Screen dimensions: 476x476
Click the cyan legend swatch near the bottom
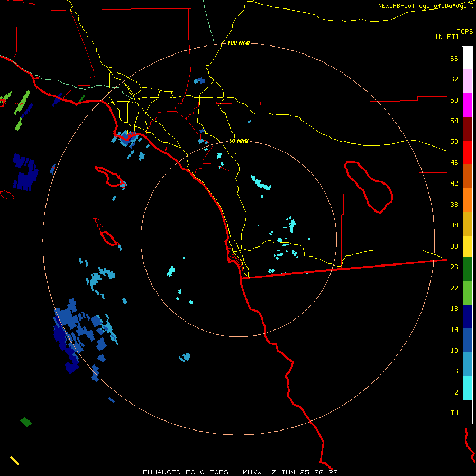pyautogui.click(x=467, y=388)
